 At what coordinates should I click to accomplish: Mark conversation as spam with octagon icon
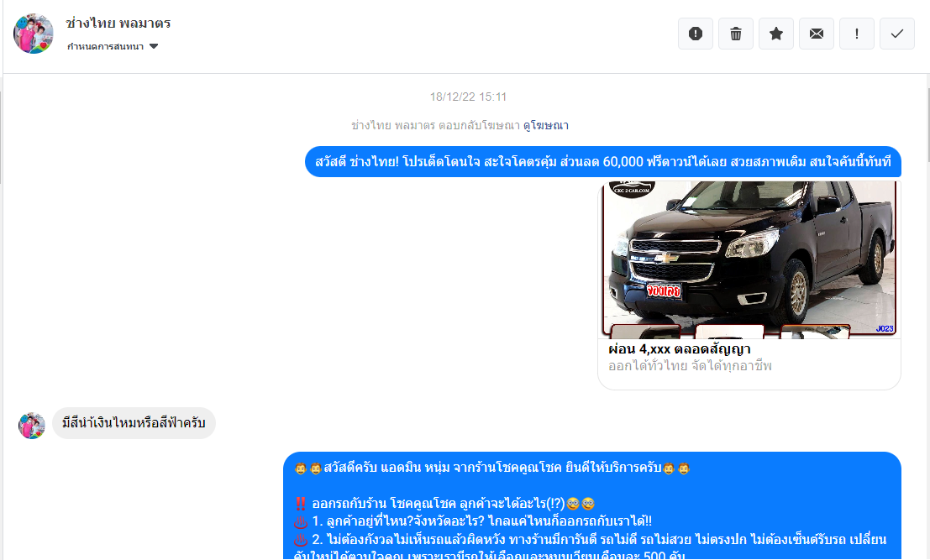coord(696,34)
